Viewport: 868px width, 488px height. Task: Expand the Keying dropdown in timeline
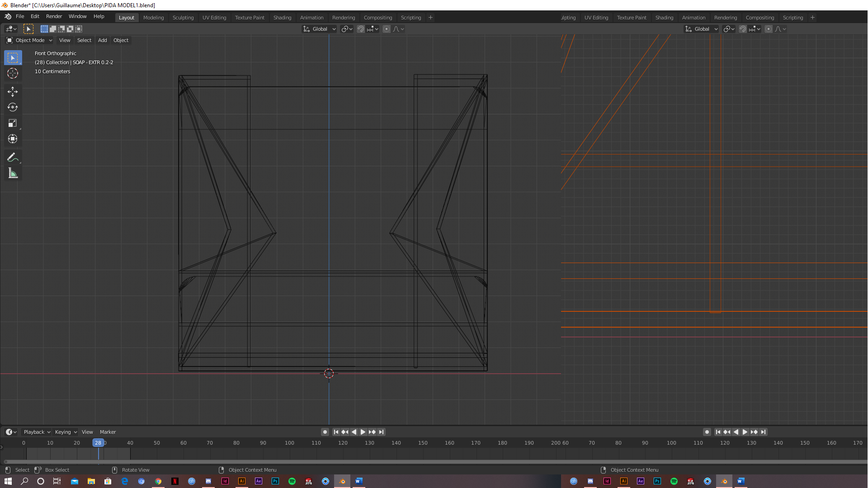[x=66, y=432]
